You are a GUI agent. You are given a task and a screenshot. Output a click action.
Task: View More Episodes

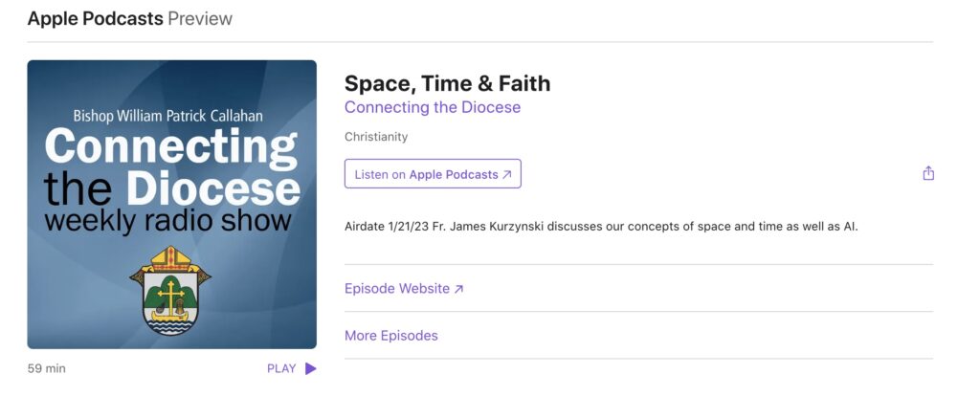(x=391, y=336)
